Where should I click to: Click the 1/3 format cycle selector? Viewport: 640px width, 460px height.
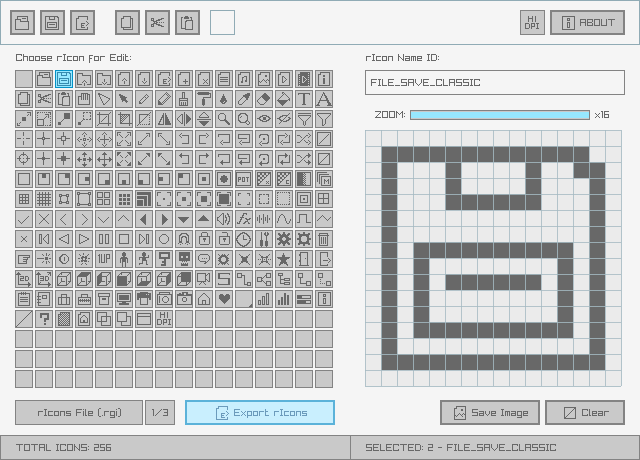159,412
